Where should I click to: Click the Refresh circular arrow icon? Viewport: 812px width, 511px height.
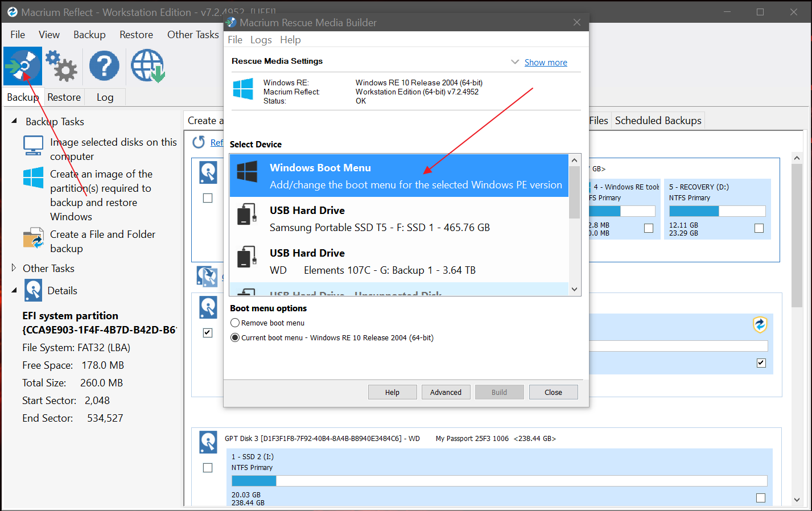199,142
